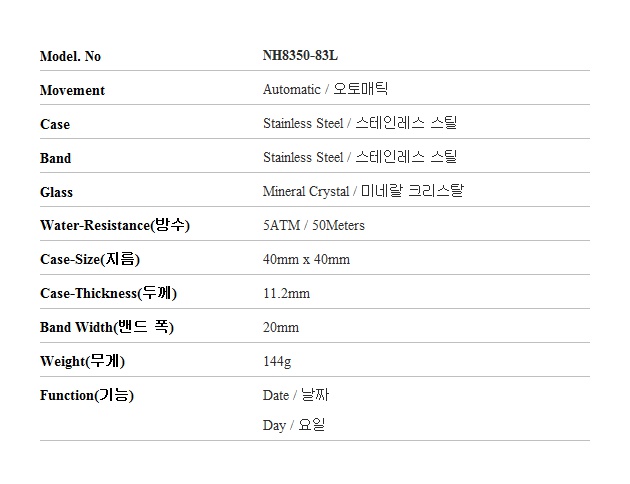The width and height of the screenshot is (630, 484).
Task: Select the 40mm x 40mm value
Action: (306, 259)
